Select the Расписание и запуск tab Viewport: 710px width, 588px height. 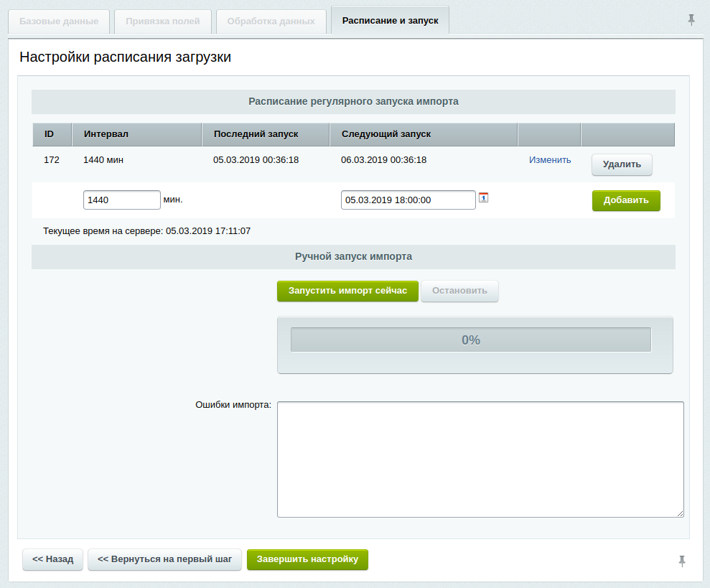[x=390, y=21]
